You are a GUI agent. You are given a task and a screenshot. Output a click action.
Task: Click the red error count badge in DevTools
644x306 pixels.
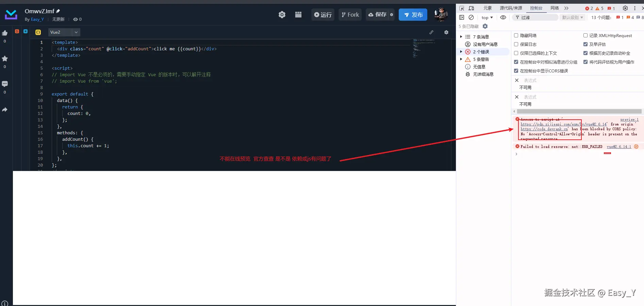coord(589,8)
